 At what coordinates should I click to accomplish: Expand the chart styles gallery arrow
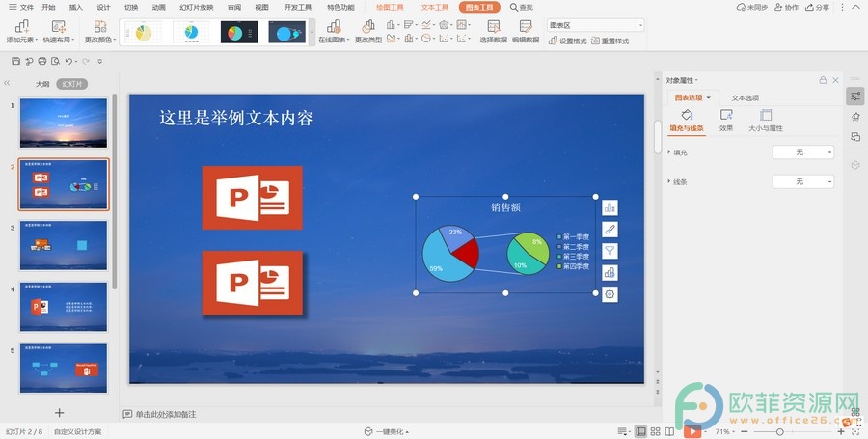pos(312,33)
